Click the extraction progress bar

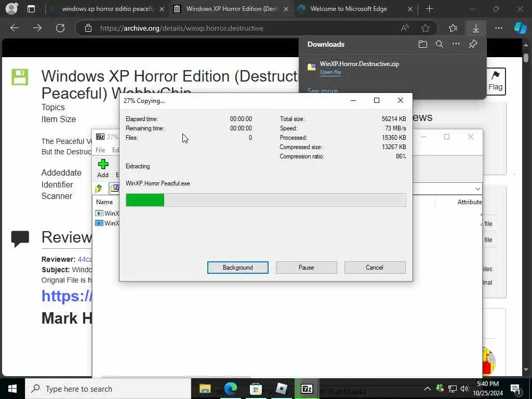[x=265, y=200]
